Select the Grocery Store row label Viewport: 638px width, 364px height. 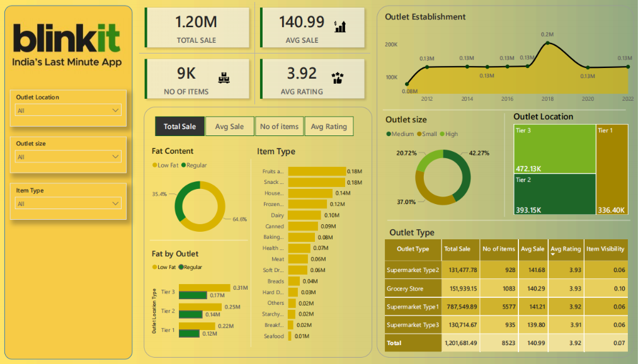(413, 289)
